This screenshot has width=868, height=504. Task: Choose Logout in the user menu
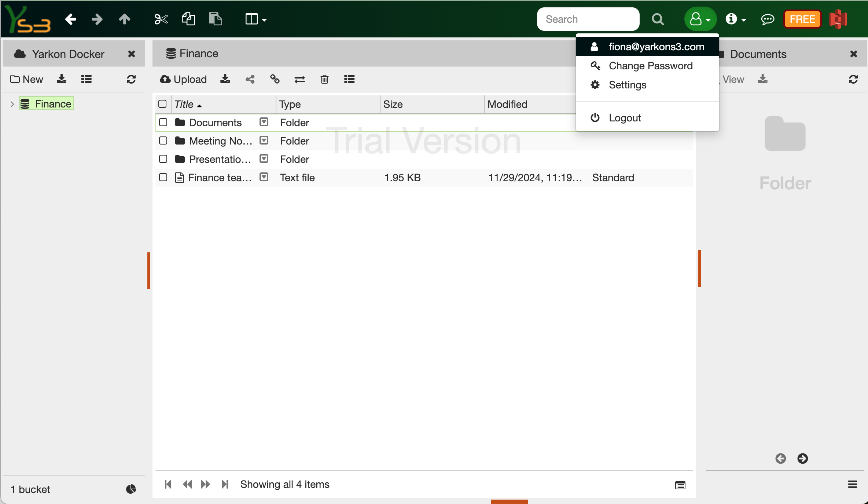pyautogui.click(x=625, y=118)
